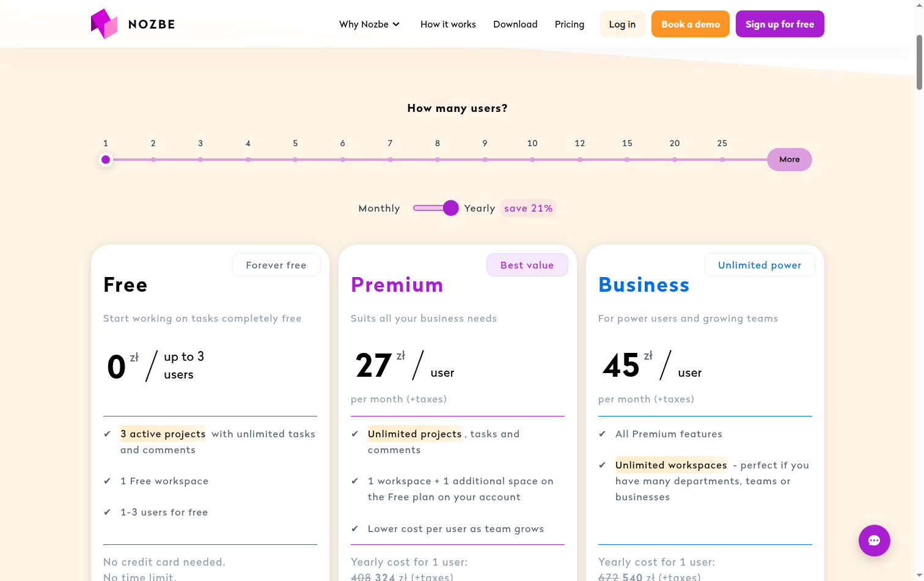
Task: Set user slider to 5 users
Action: coord(295,160)
